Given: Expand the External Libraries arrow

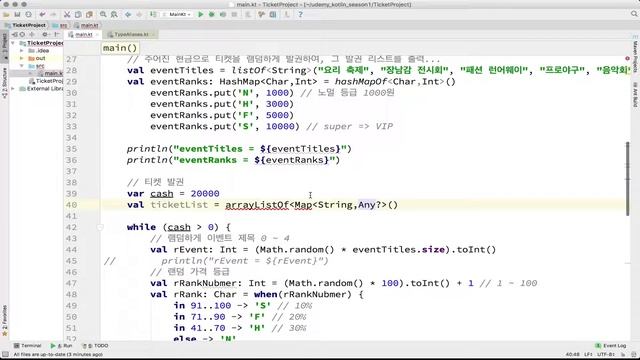Looking at the screenshot, I should point(13,89).
